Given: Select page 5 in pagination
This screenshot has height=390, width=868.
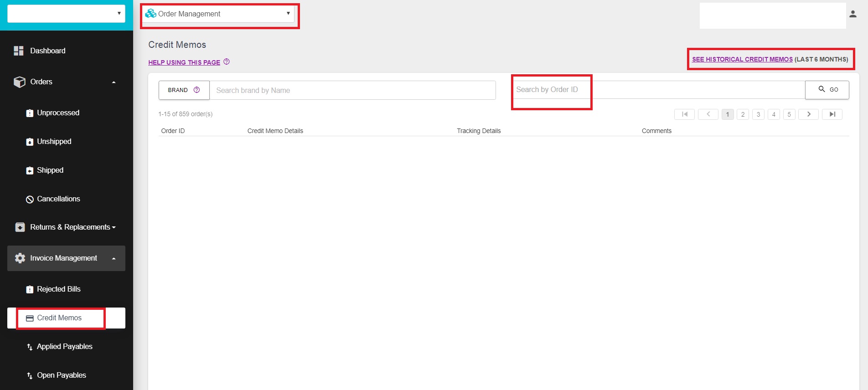Looking at the screenshot, I should click(x=789, y=114).
